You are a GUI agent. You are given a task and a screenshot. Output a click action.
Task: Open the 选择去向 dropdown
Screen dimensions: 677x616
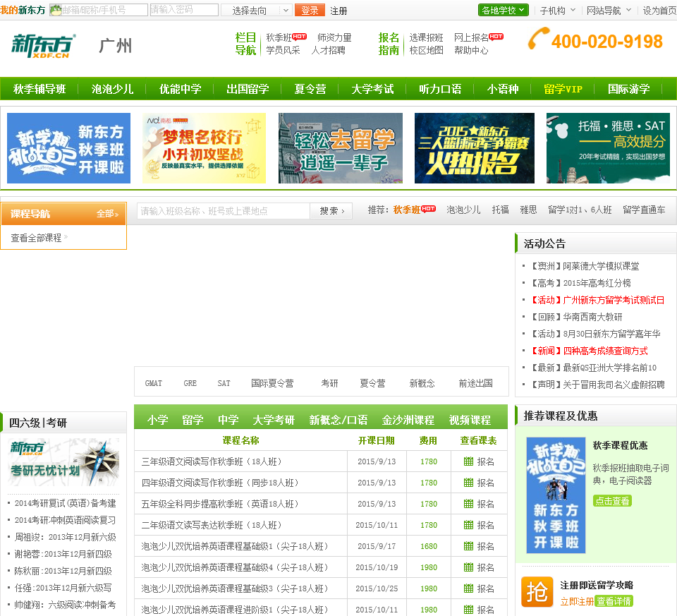257,11
